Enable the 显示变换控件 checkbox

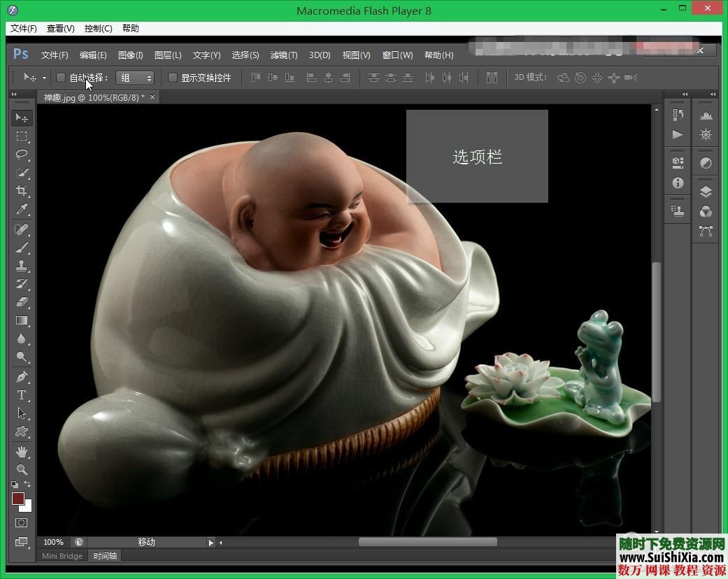173,78
